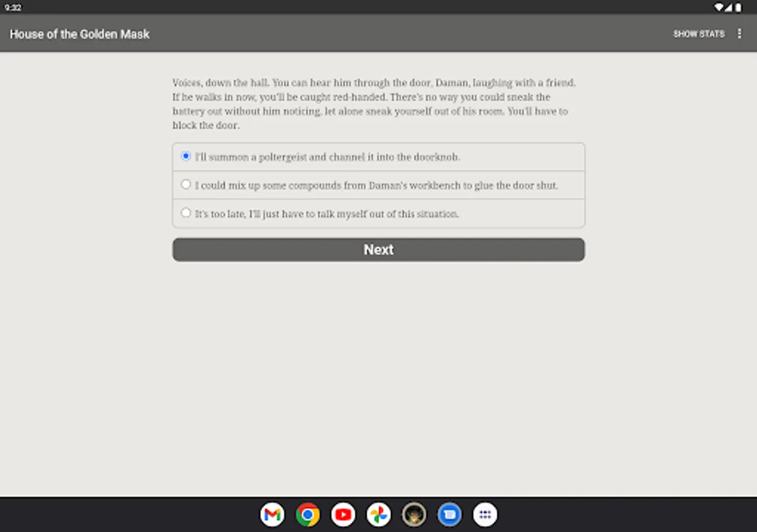Open Google Photos from the dock

(378, 514)
